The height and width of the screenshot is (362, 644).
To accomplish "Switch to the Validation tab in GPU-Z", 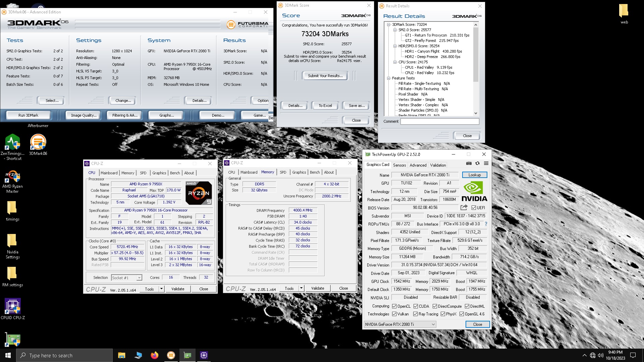I will (438, 165).
